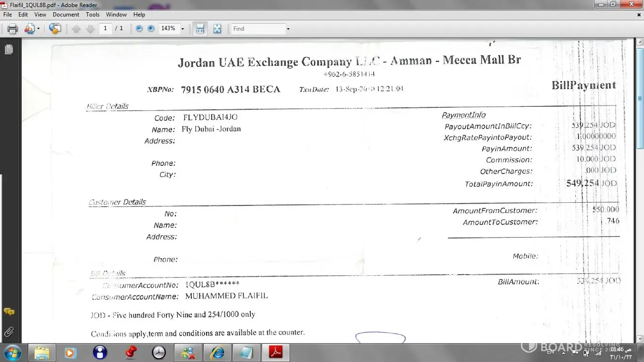Zoom in with the plus button
644x362 pixels.
click(x=151, y=28)
